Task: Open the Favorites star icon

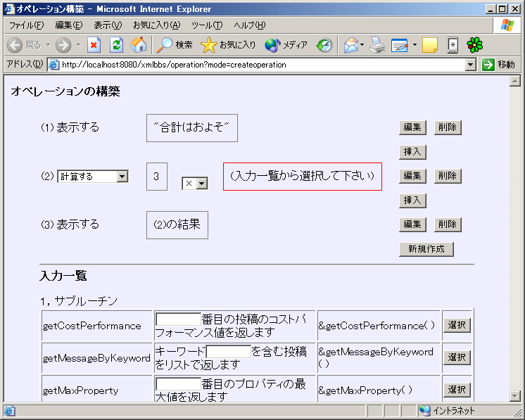Action: point(209,45)
